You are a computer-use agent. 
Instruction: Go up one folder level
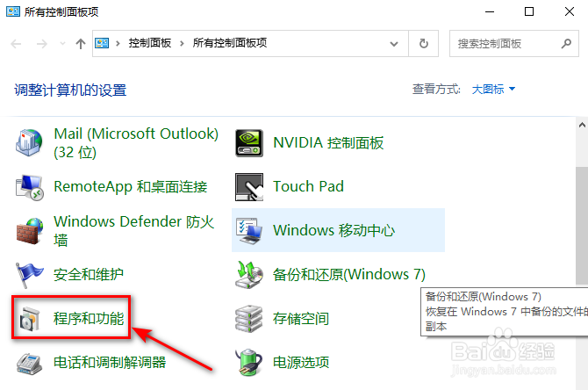pyautogui.click(x=80, y=44)
